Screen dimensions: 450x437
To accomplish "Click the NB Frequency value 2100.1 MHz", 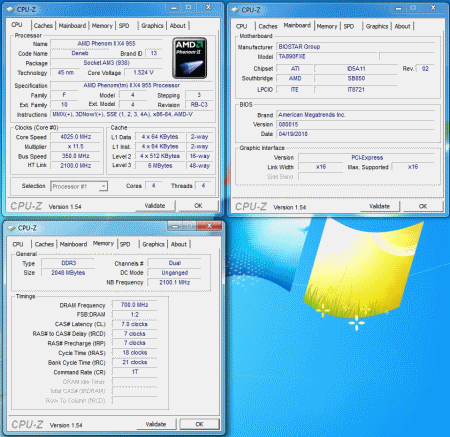I will coord(175,283).
